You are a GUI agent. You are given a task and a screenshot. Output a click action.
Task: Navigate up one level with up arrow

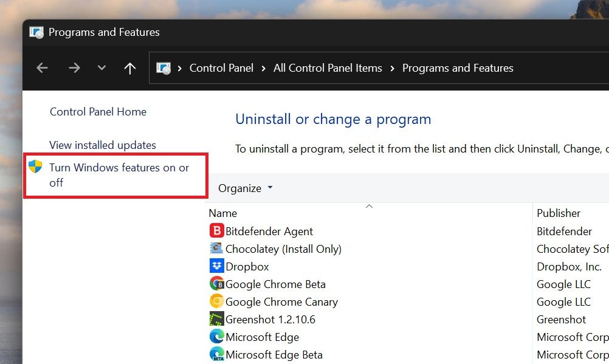pyautogui.click(x=129, y=68)
